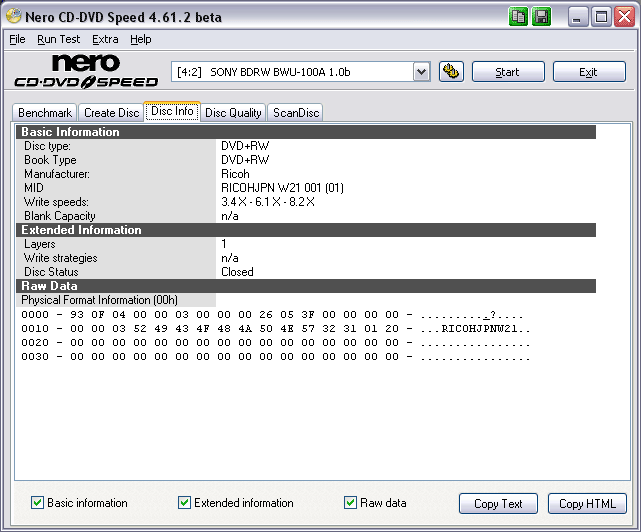The image size is (641, 532).
Task: Maximize the Nero CD-DVD Speed window
Action: pos(601,17)
